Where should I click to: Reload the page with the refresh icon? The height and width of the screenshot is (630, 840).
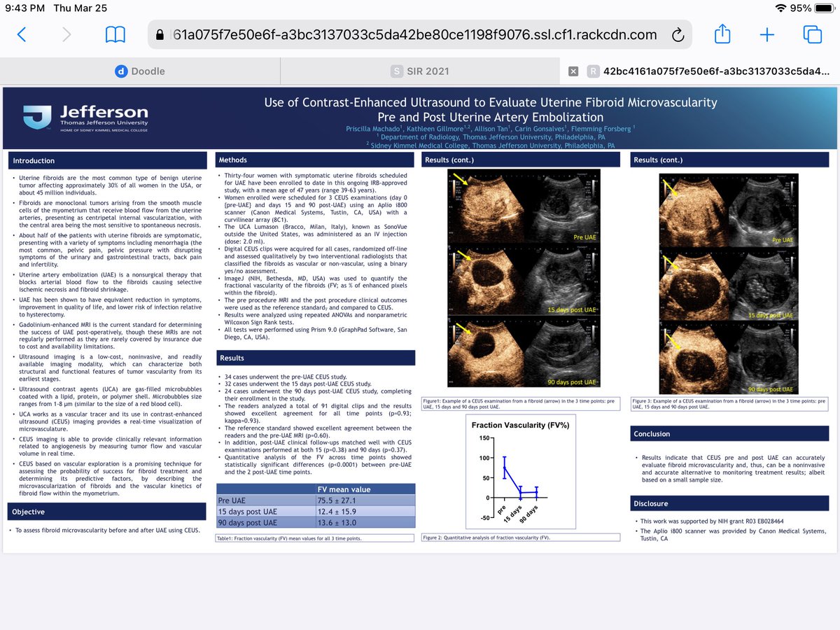coord(678,35)
